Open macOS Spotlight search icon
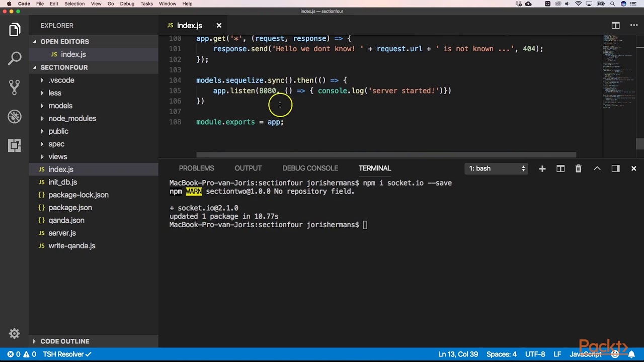The height and width of the screenshot is (362, 644). [612, 4]
